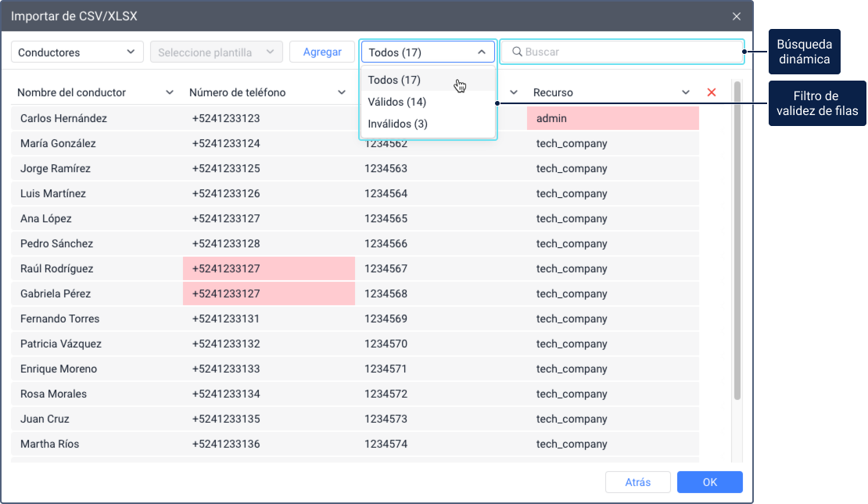
Task: Click Gabriela Pérez's highlighted phone cell
Action: coord(268,293)
